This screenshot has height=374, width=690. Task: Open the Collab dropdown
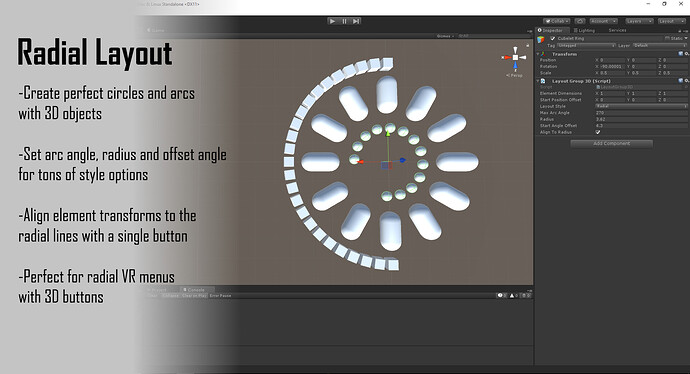[x=556, y=21]
